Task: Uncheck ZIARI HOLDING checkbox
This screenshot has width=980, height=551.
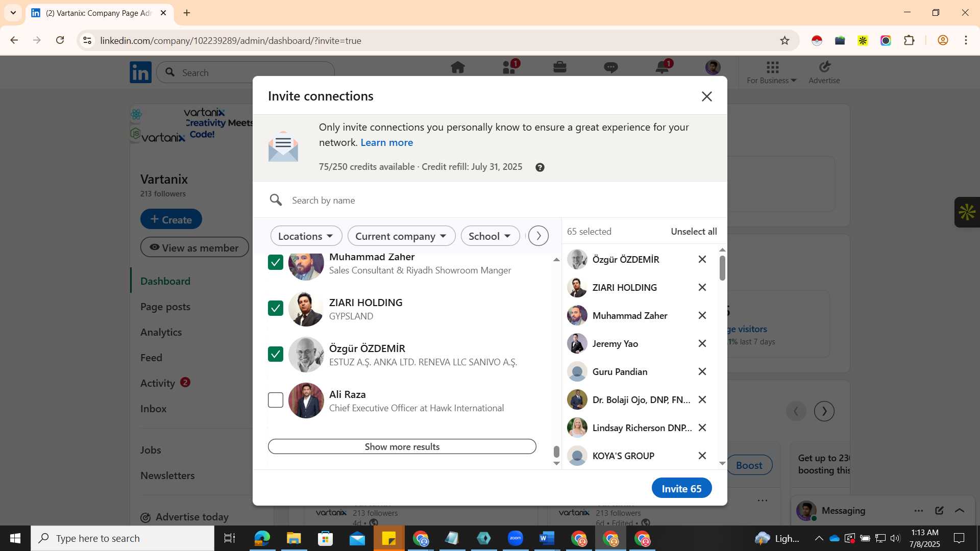Action: coord(276,308)
